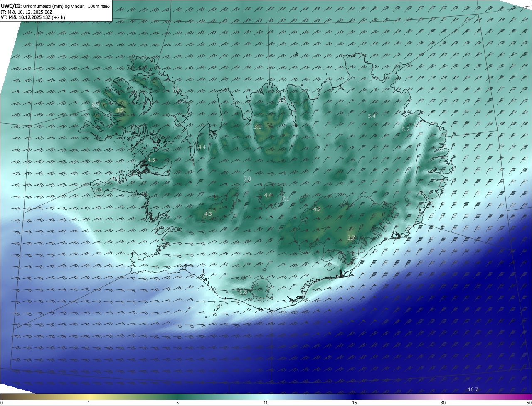Select the 5.2 value label
Viewport: 532px width, 406px height.
406,130
